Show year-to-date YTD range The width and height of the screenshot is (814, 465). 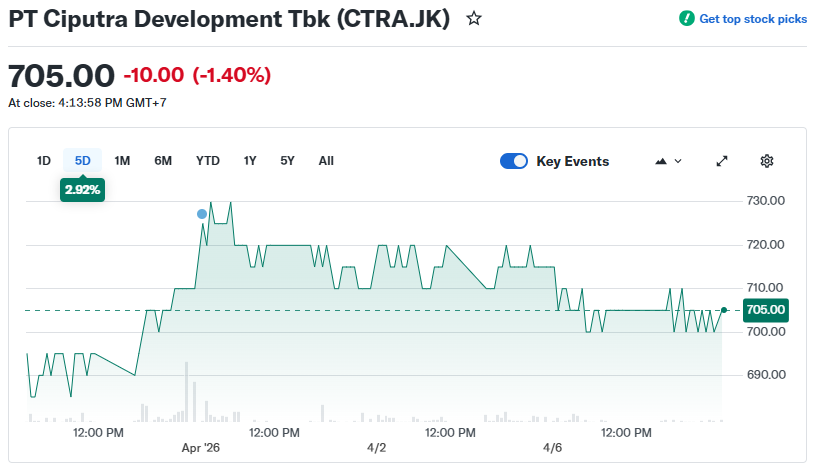pos(207,161)
